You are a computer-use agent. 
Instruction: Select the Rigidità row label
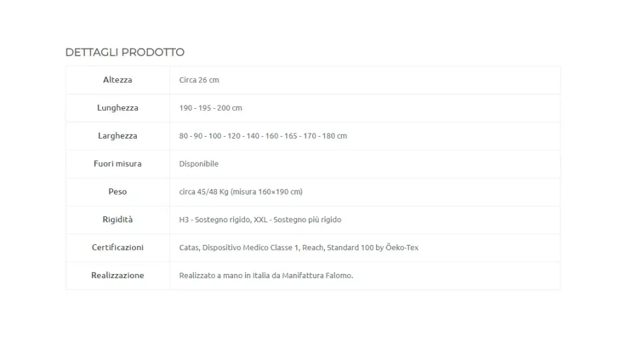(118, 219)
